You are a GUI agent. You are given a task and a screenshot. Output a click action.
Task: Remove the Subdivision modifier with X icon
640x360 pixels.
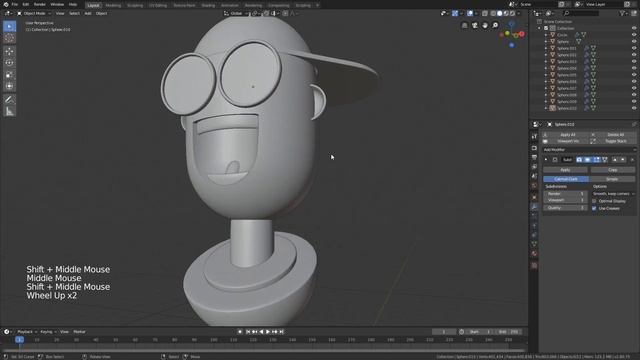point(632,160)
